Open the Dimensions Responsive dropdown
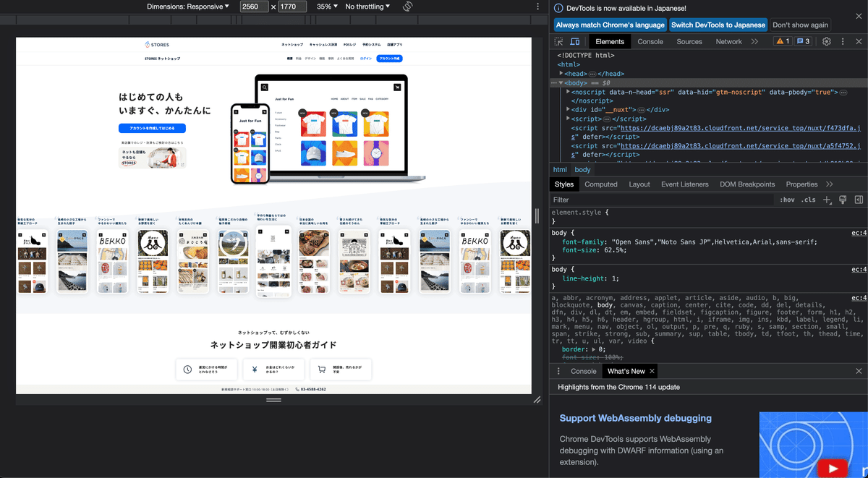The height and width of the screenshot is (478, 868). [187, 7]
